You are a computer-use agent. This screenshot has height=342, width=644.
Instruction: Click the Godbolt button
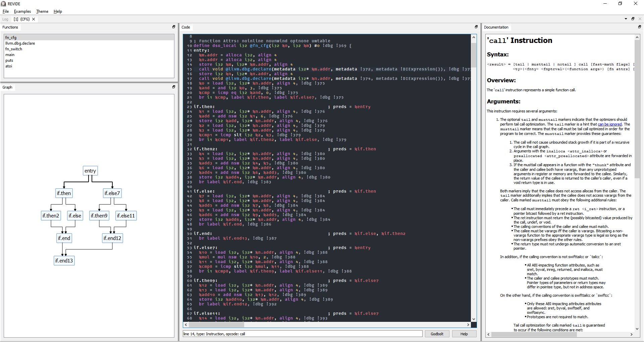(x=437, y=334)
